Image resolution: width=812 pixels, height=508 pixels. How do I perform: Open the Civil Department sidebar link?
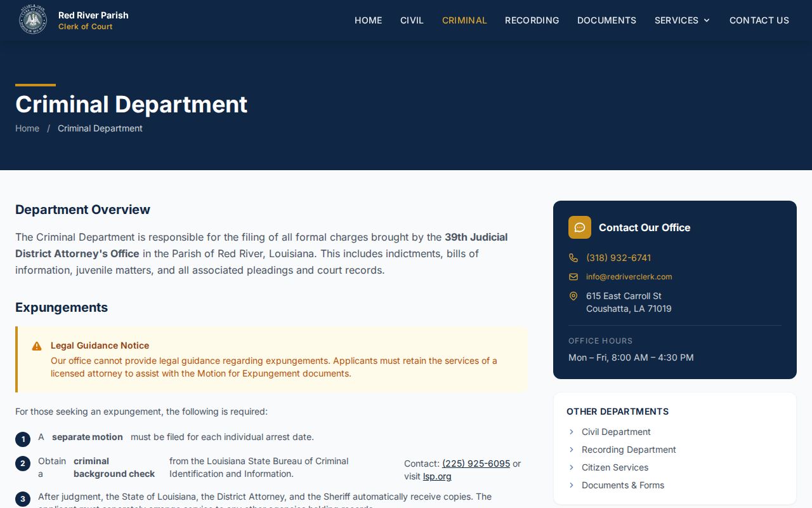pos(616,432)
